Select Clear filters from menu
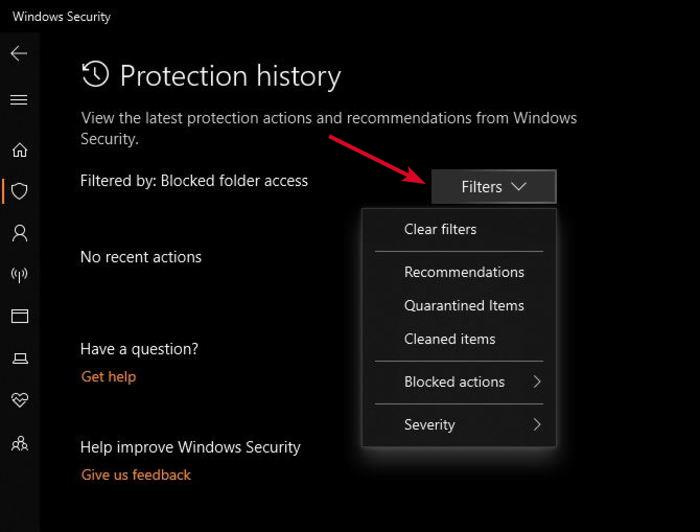700x532 pixels. point(440,229)
